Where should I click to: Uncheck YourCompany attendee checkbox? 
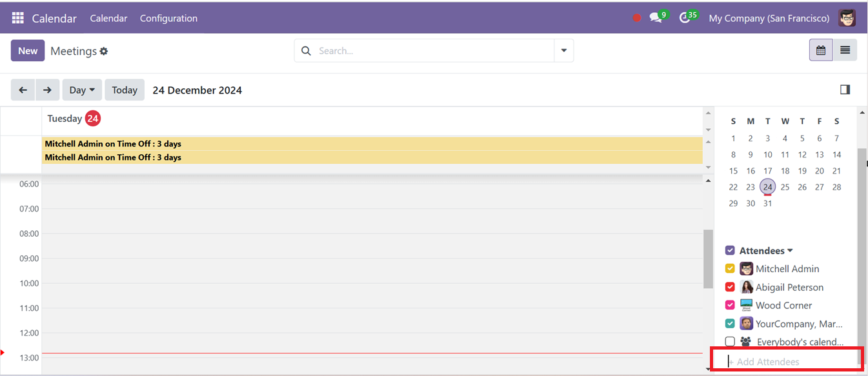pyautogui.click(x=730, y=324)
